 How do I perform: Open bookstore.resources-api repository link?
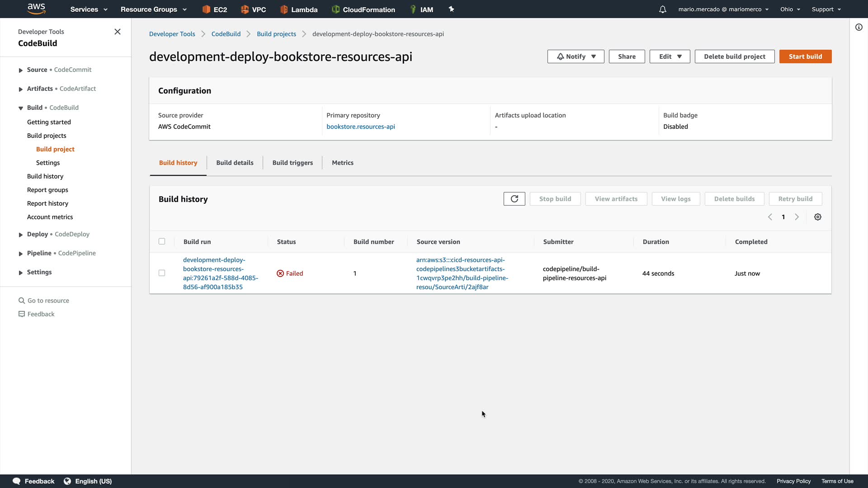pos(360,127)
